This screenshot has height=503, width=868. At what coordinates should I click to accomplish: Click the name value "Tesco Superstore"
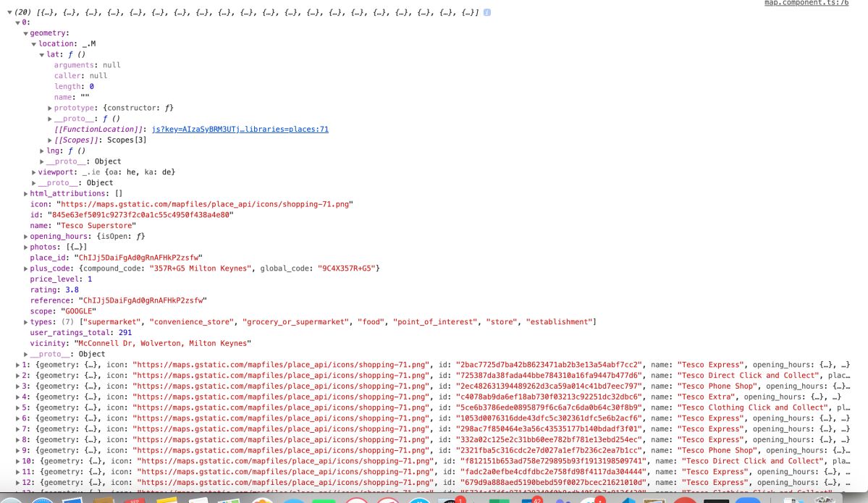(x=96, y=226)
